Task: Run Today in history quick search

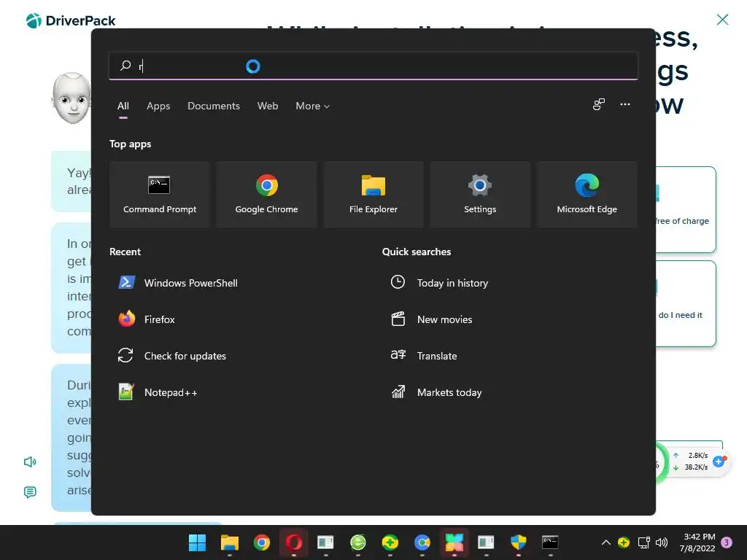Action: point(439,283)
